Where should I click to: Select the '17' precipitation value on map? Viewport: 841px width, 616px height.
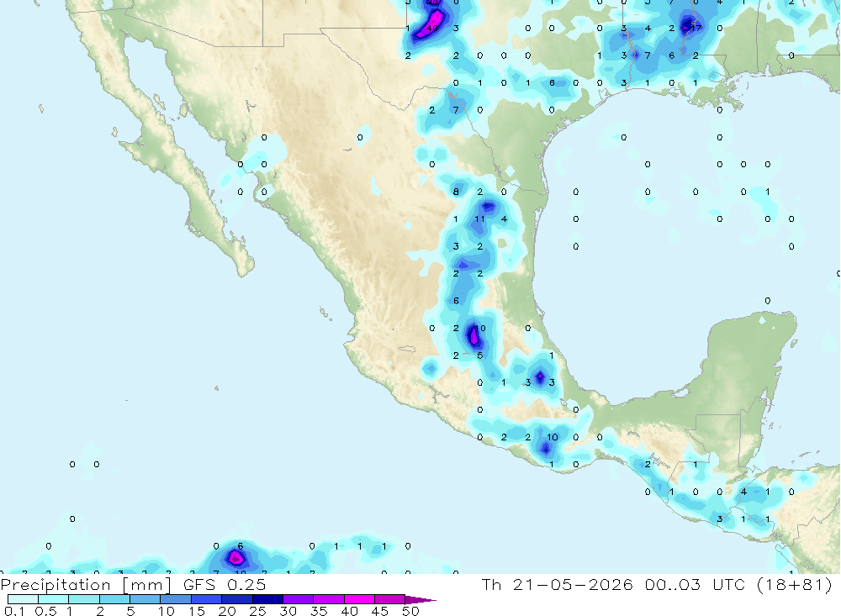(x=696, y=28)
